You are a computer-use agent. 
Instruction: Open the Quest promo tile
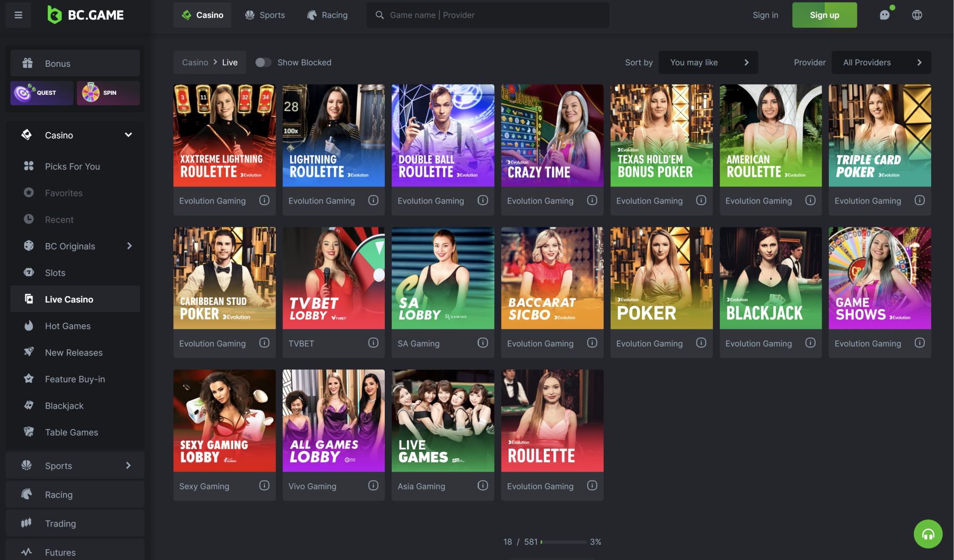(42, 93)
